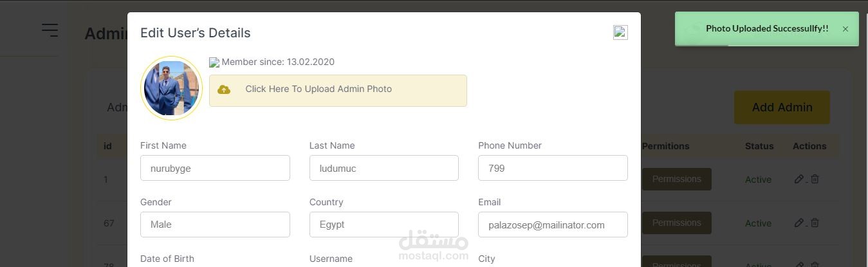Delete admin 1 using trash icon
The width and height of the screenshot is (868, 267).
[x=815, y=180]
